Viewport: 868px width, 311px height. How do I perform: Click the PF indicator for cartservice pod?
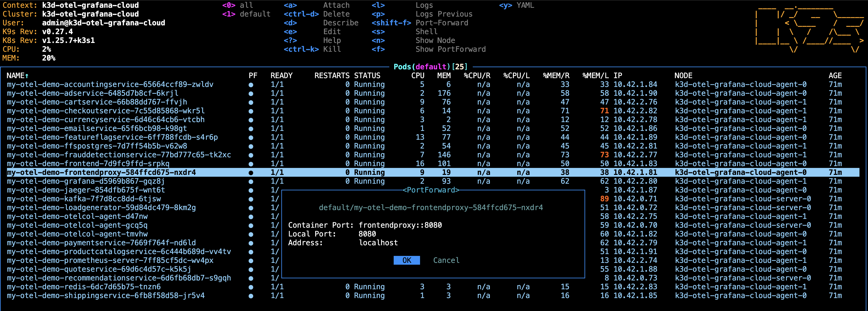click(251, 102)
